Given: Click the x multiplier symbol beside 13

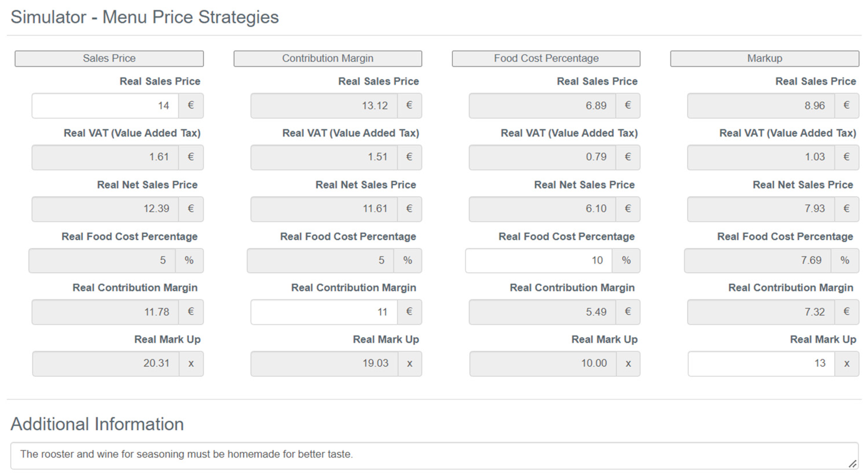Looking at the screenshot, I should [846, 364].
